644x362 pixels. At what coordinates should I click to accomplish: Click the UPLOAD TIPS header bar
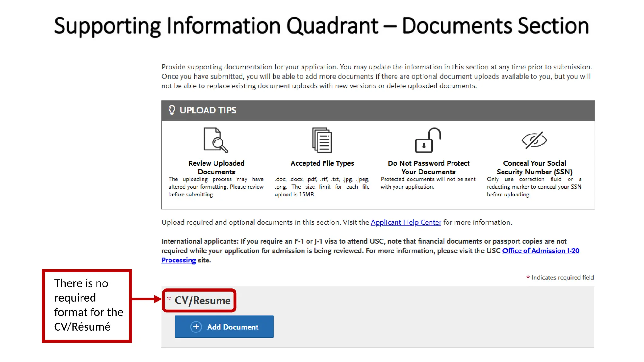(x=378, y=111)
